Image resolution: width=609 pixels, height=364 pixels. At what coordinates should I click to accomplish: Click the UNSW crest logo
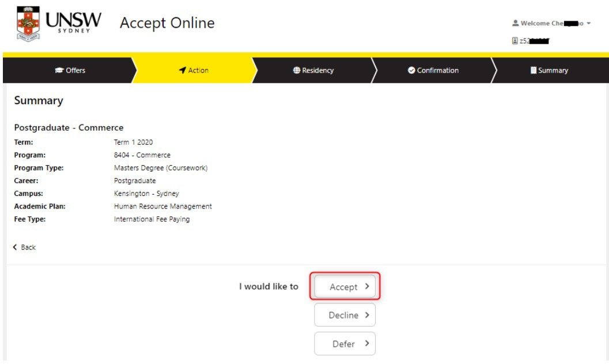[x=27, y=24]
